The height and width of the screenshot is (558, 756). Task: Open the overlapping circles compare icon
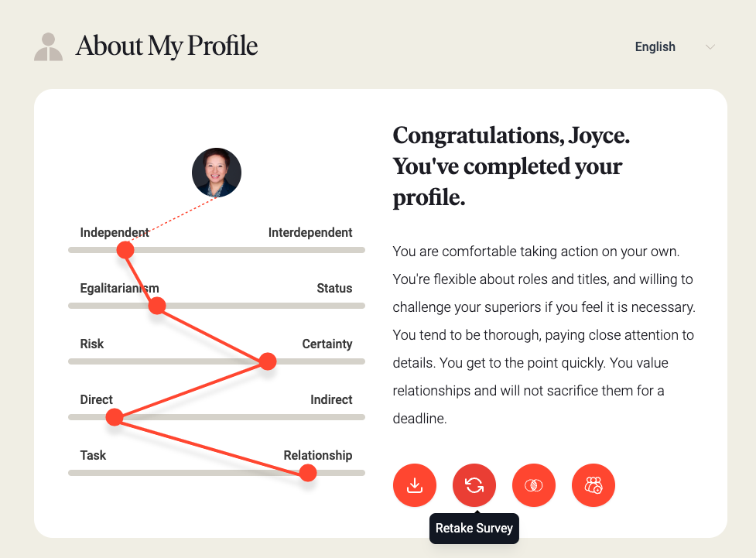coord(534,485)
